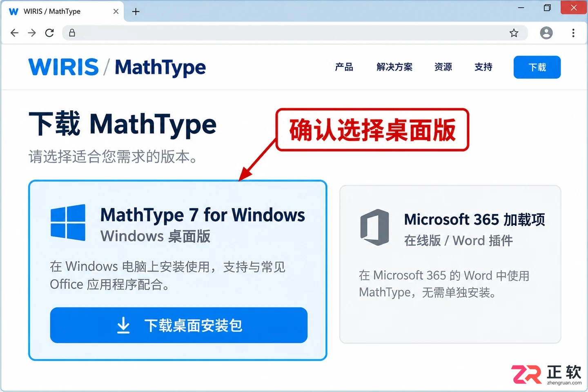Click the 请选择适合您需求的版本 text
The height and width of the screenshot is (392, 588).
click(x=113, y=156)
